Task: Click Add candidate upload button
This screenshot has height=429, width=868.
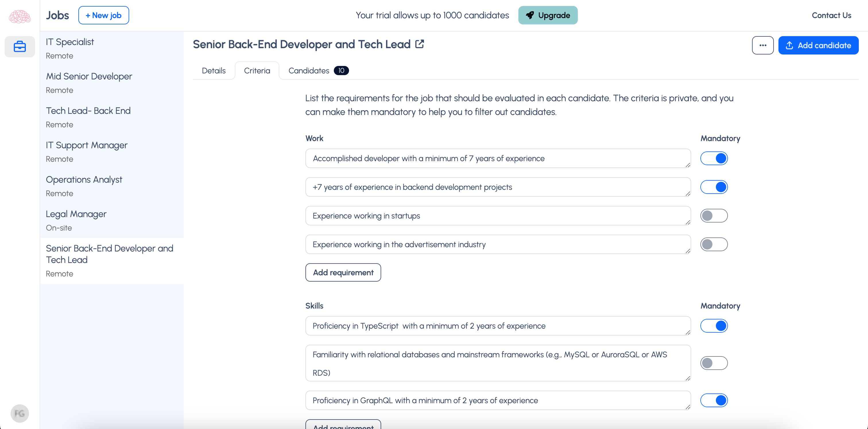Action: pos(818,45)
